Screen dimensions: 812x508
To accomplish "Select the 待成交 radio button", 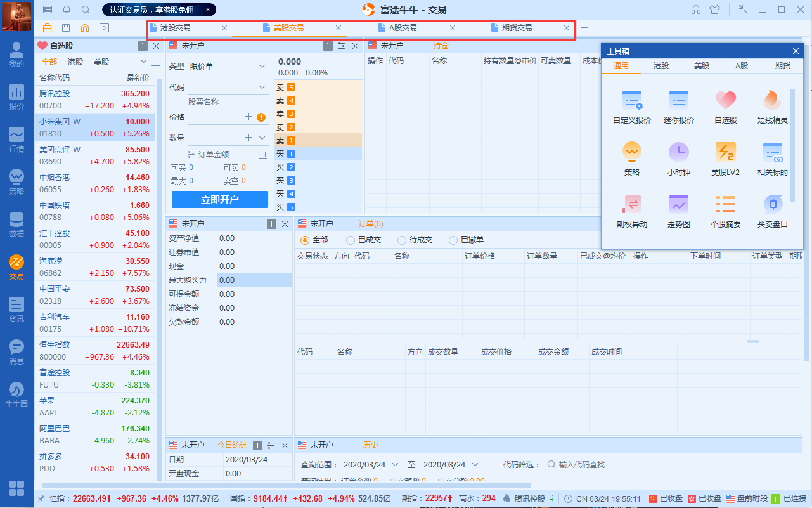I will click(402, 240).
